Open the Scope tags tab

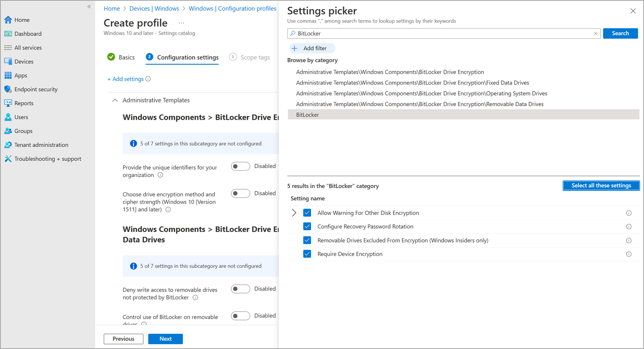(x=255, y=57)
